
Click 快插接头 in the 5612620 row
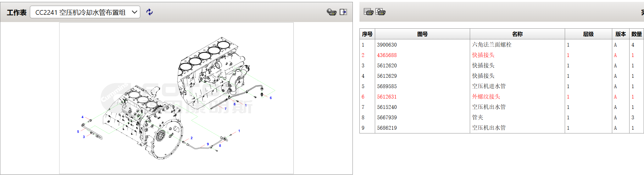point(483,65)
